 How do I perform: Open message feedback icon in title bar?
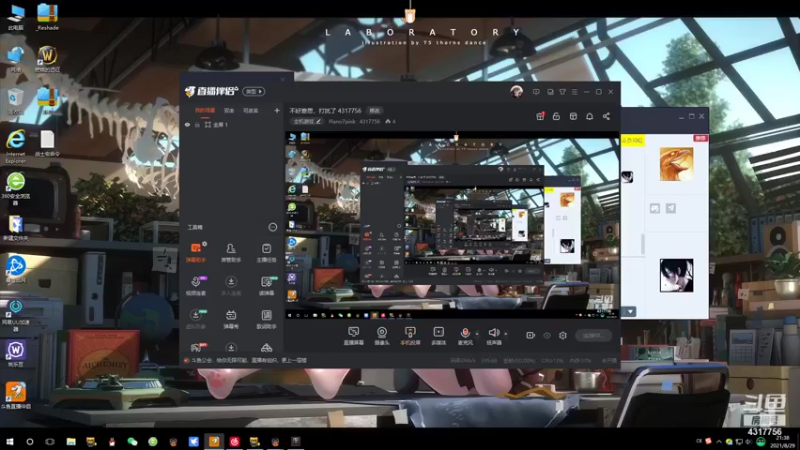pos(536,92)
